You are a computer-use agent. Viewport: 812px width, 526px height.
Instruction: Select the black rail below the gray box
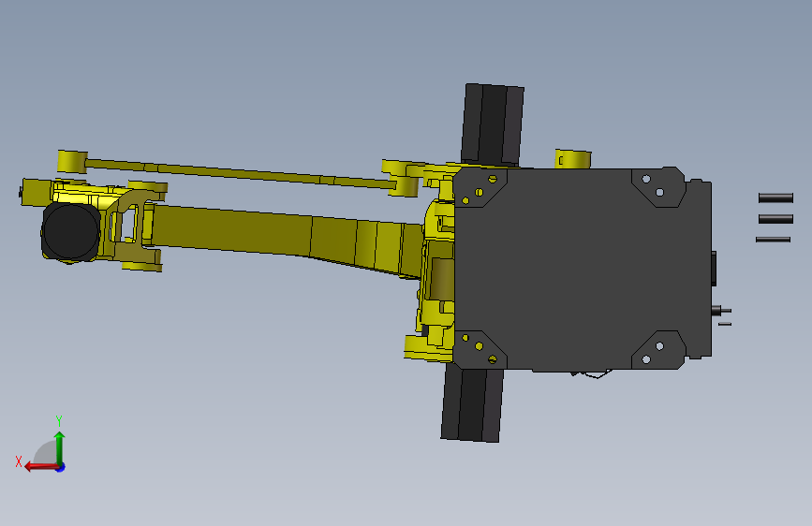(x=472, y=402)
